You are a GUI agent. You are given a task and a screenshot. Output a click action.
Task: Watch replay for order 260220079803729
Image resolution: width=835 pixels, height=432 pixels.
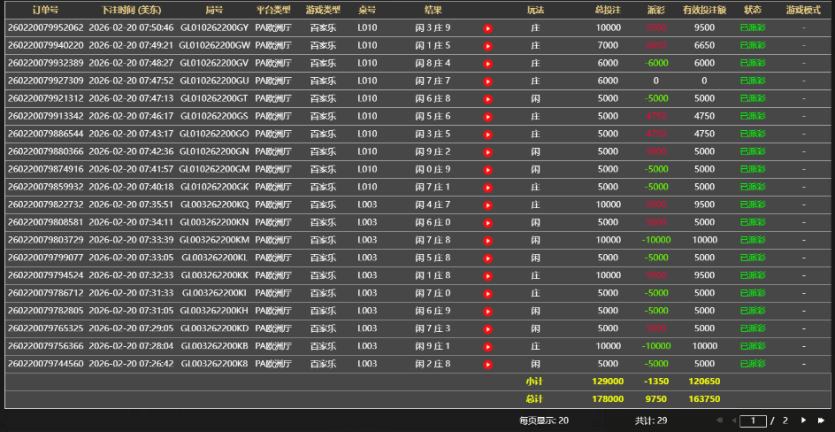[x=488, y=240]
